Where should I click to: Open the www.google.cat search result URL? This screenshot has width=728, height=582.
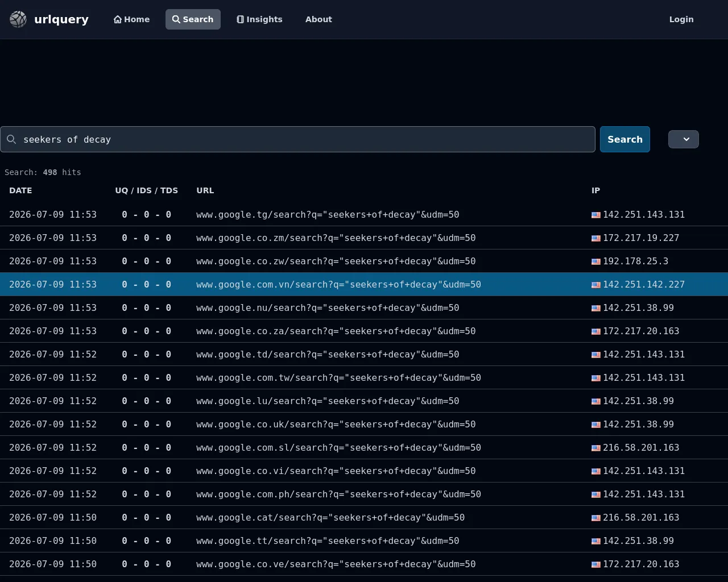[x=330, y=518]
